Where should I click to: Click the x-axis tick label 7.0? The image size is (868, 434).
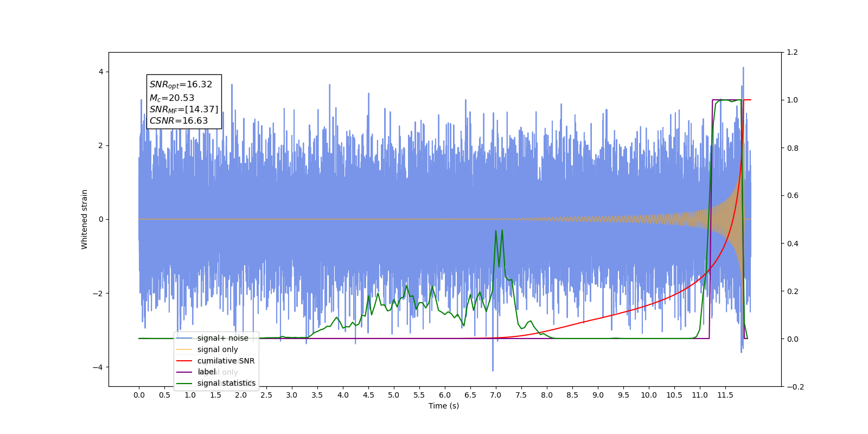(x=496, y=395)
